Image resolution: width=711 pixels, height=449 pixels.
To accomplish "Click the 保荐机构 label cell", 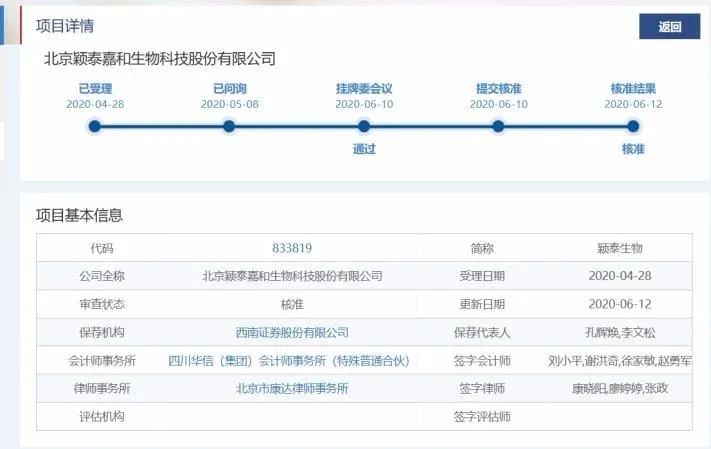I will 102,332.
